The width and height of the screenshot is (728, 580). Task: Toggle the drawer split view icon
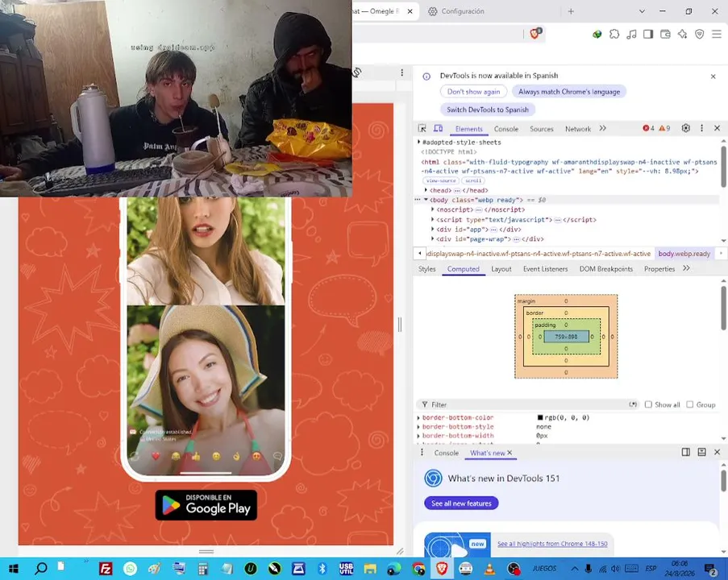point(686,452)
